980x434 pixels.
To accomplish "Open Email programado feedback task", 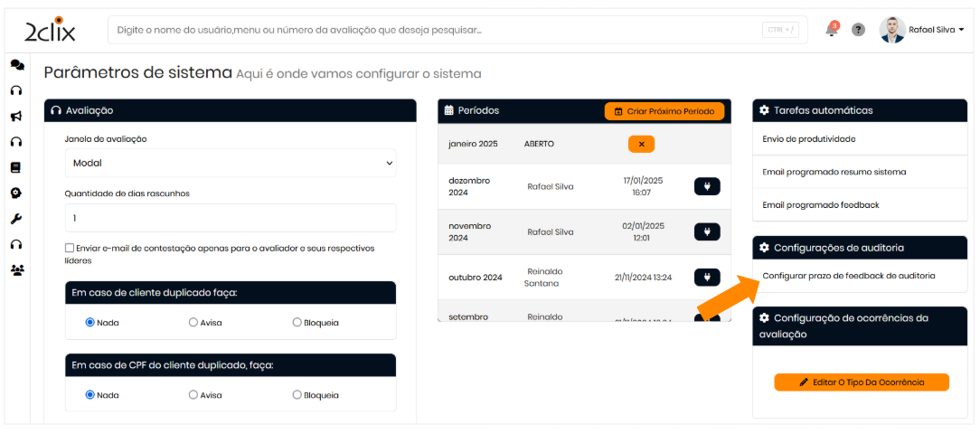I will 820,205.
